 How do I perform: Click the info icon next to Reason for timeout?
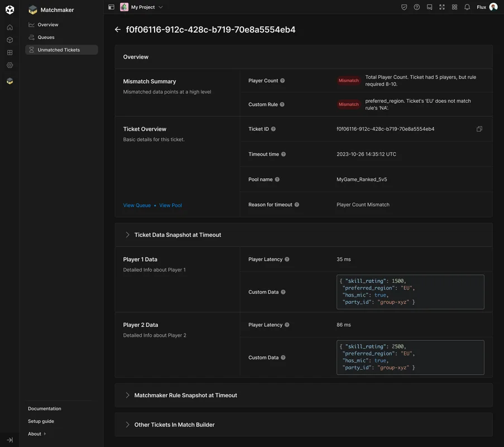point(297,205)
